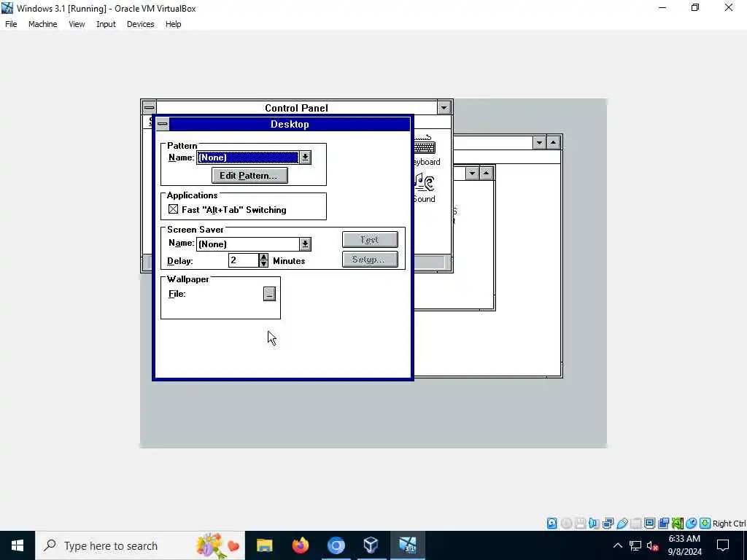Open the Control Panel control-menu box
This screenshot has height=560, width=747.
coord(149,108)
